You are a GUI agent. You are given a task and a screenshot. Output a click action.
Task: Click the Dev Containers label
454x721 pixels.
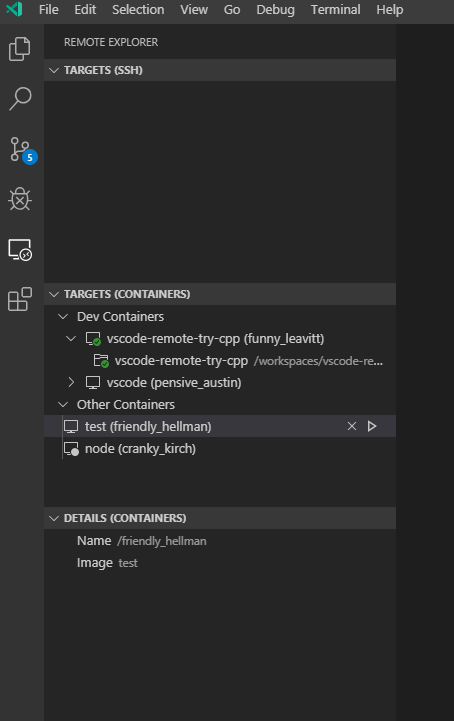(x=121, y=316)
